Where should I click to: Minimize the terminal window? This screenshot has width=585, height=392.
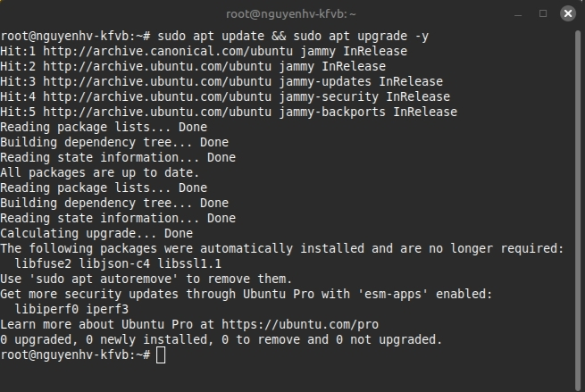(x=519, y=14)
